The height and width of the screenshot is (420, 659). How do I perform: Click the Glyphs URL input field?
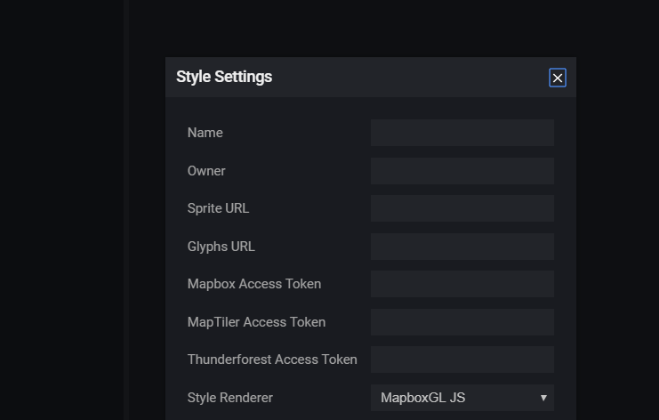462,247
